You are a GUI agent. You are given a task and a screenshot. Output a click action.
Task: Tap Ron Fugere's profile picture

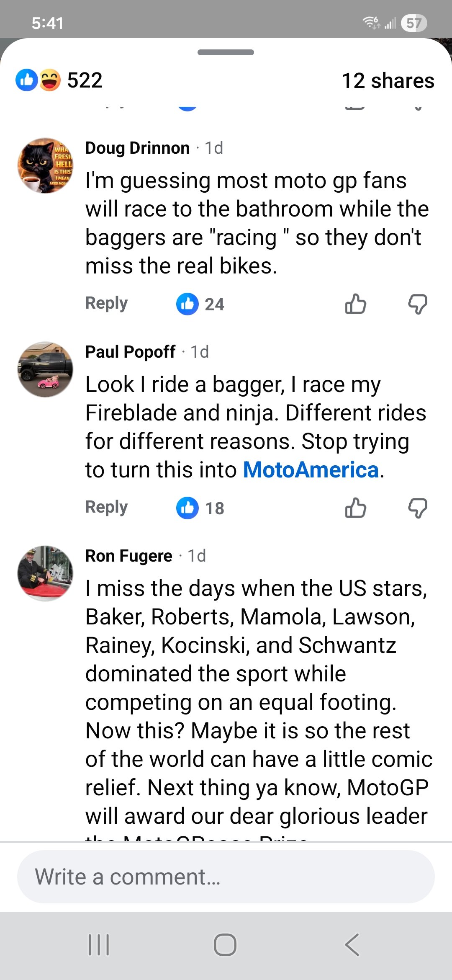[x=45, y=573]
